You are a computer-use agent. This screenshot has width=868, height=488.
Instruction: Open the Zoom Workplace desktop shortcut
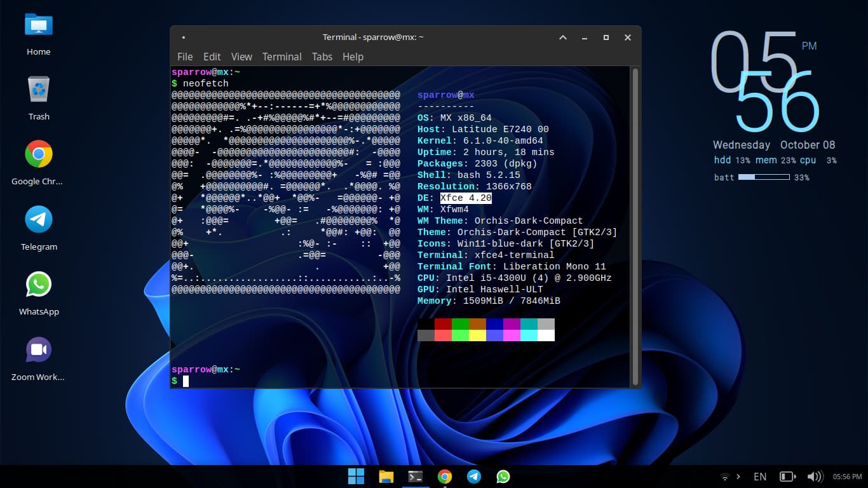pos(39,350)
